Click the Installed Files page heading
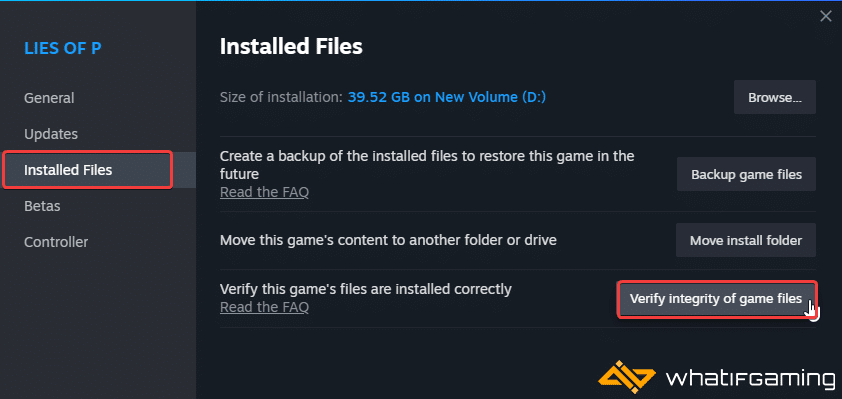This screenshot has height=399, width=842. click(x=291, y=47)
